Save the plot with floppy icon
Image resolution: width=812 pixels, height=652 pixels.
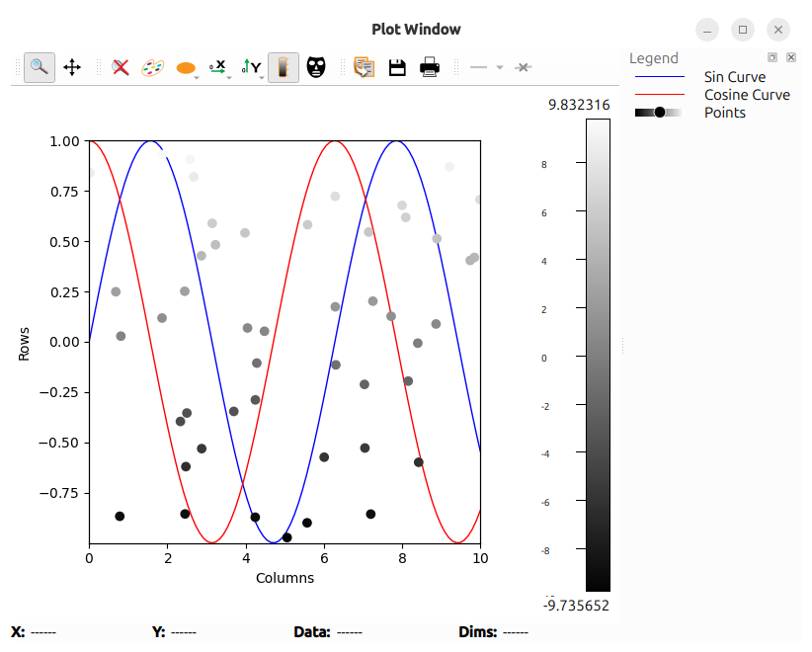click(x=397, y=67)
